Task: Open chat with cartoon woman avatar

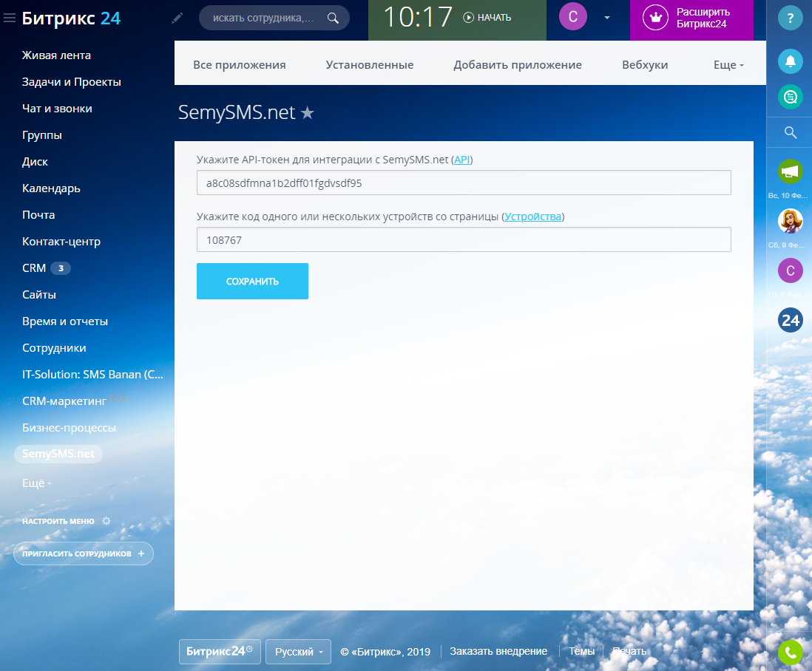Action: point(791,222)
